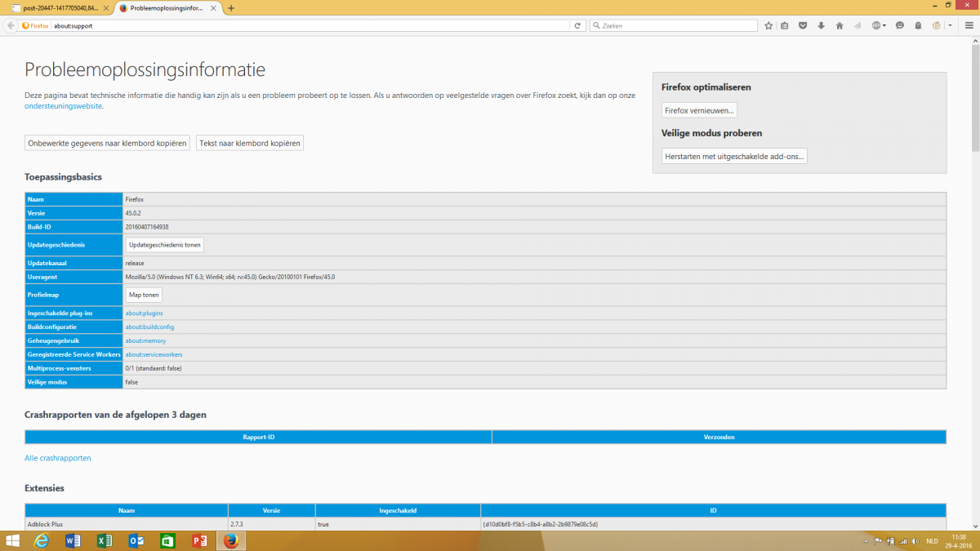This screenshot has height=551, width=980.
Task: Click the Firefox taskbar icon
Action: coord(231,540)
